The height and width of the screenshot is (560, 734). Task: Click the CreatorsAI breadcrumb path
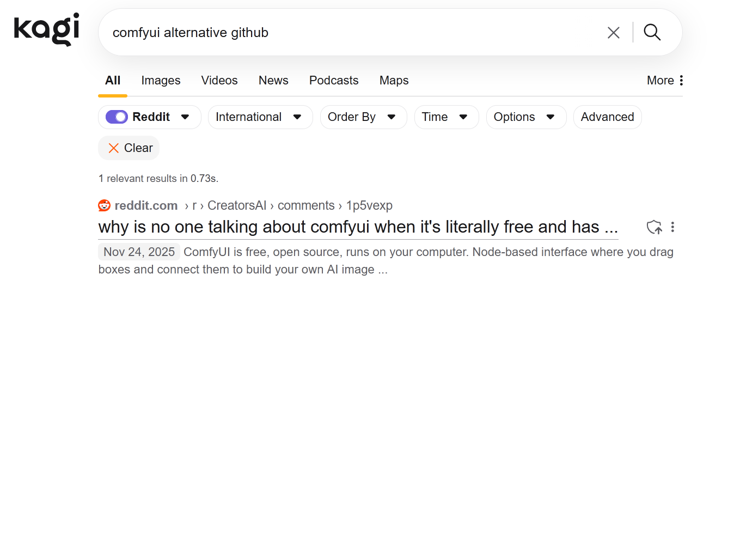(x=237, y=205)
